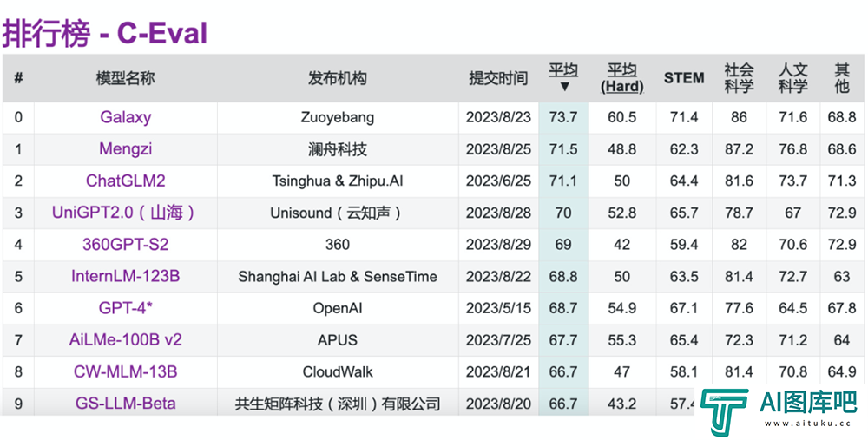Click the sort arrow under 平均
The image size is (868, 440).
564,87
